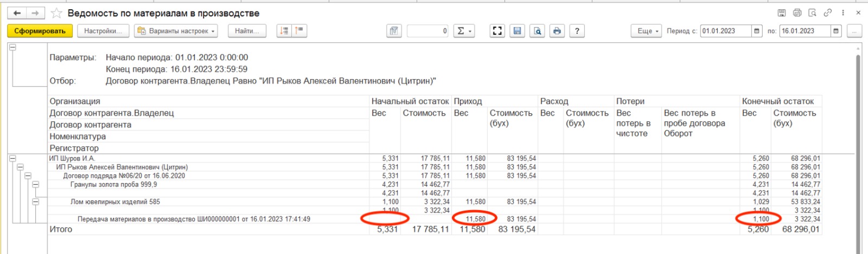Screen dimensions: 868x254
Task: Open calendar picker for end date 16.01.2023
Action: pyautogui.click(x=836, y=31)
